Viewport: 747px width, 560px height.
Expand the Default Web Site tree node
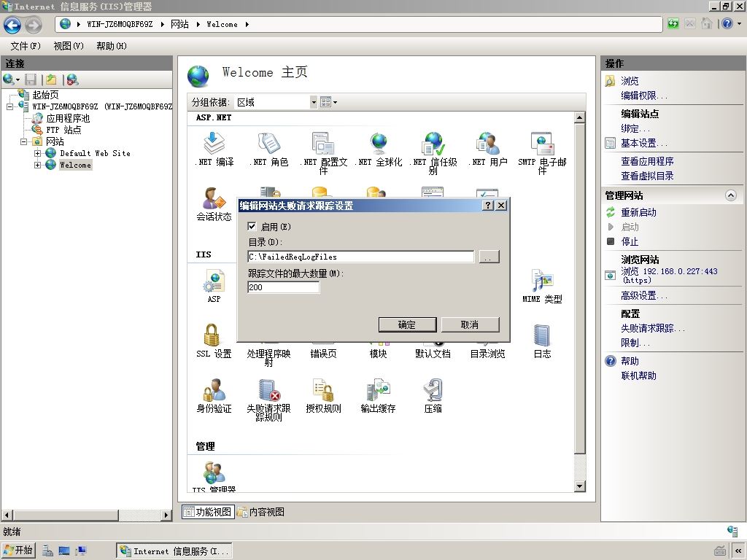[x=38, y=153]
